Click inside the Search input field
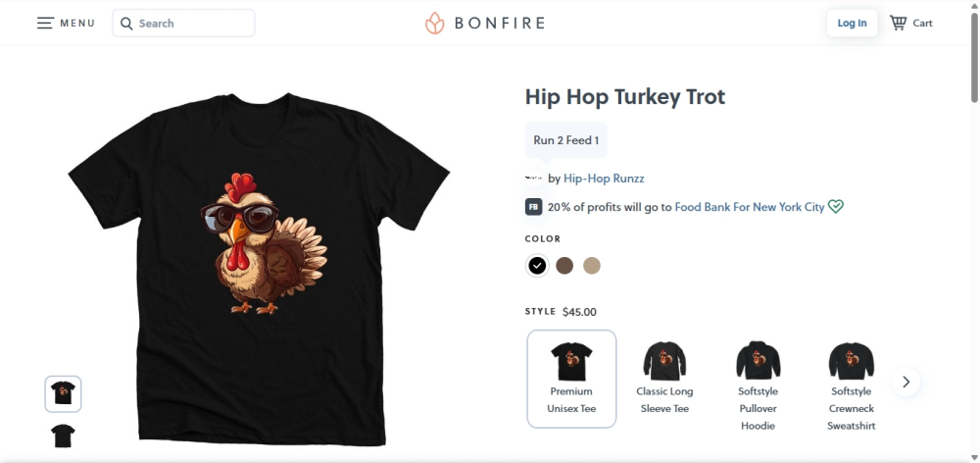The width and height of the screenshot is (980, 463). coord(184,24)
